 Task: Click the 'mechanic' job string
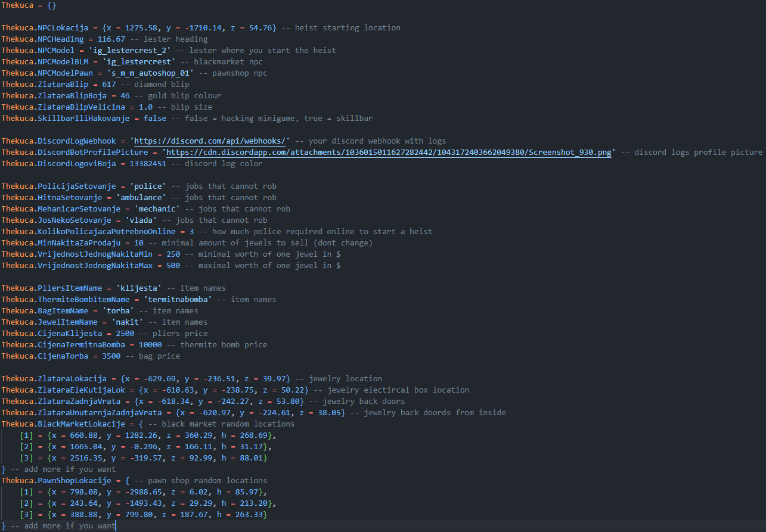tap(157, 209)
